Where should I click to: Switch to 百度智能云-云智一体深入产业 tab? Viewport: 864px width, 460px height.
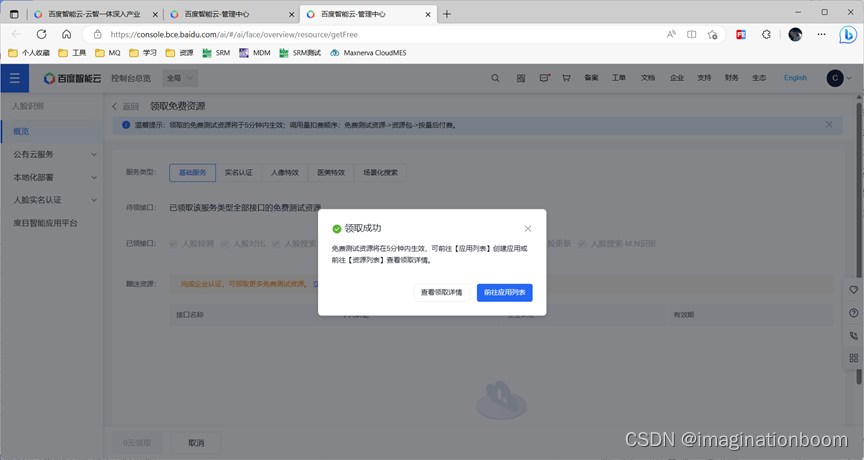pyautogui.click(x=95, y=14)
